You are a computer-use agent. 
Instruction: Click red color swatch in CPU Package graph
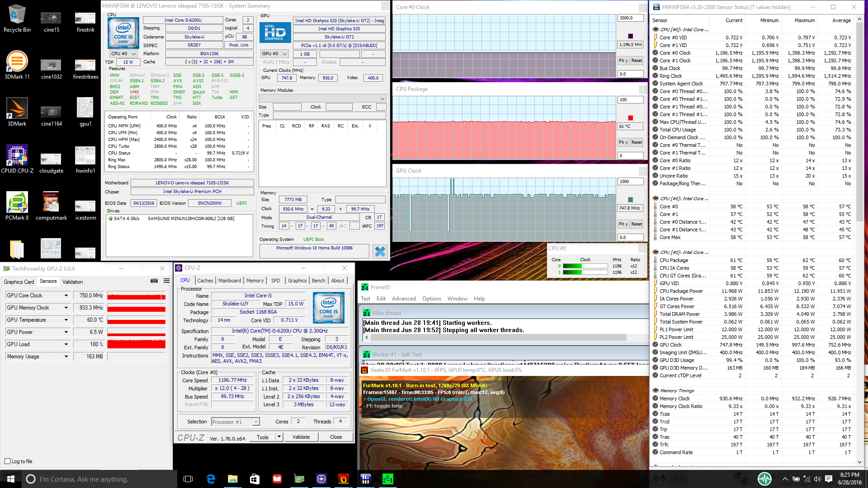click(630, 118)
